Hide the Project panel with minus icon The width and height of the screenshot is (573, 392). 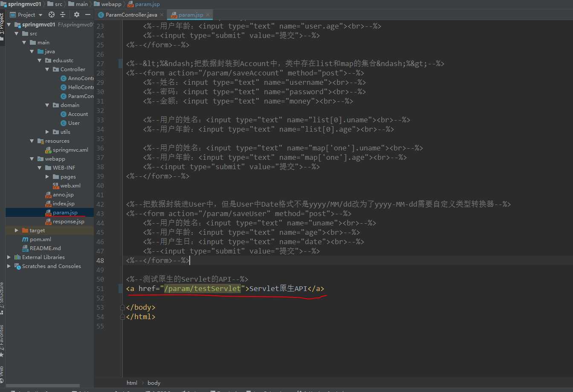tap(87, 14)
